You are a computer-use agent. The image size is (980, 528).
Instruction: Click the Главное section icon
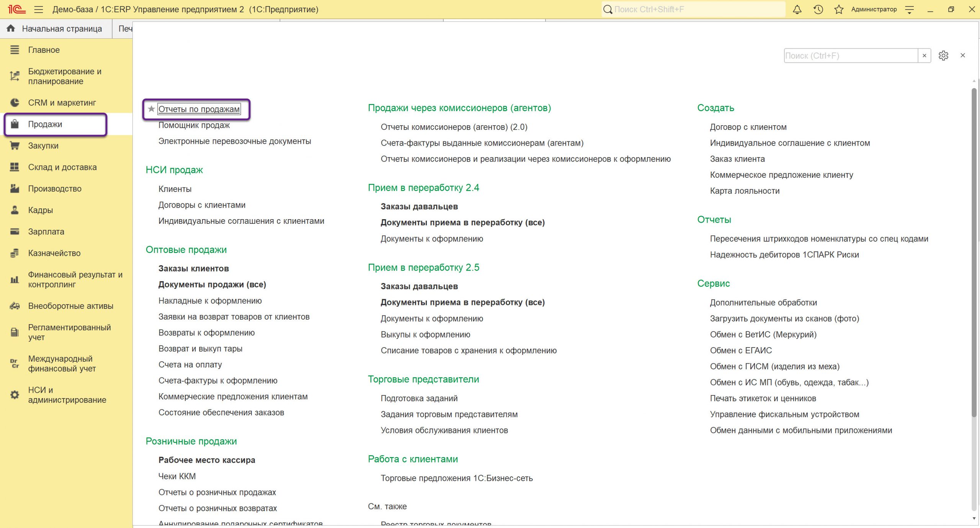(15, 50)
